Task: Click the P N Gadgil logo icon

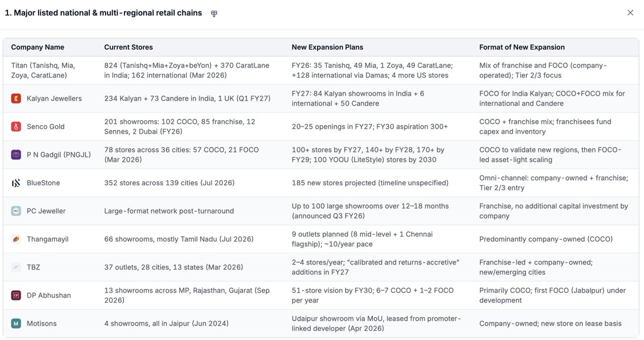Action: tap(16, 155)
